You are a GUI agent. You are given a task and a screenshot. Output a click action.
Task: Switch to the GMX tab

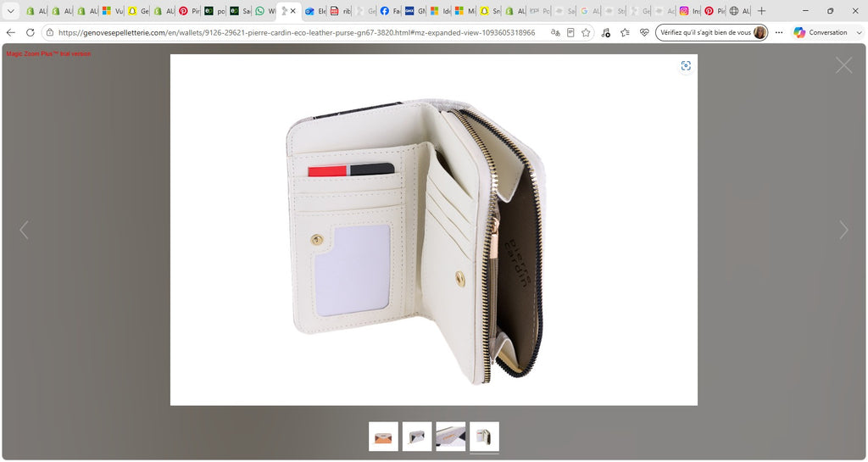click(415, 10)
